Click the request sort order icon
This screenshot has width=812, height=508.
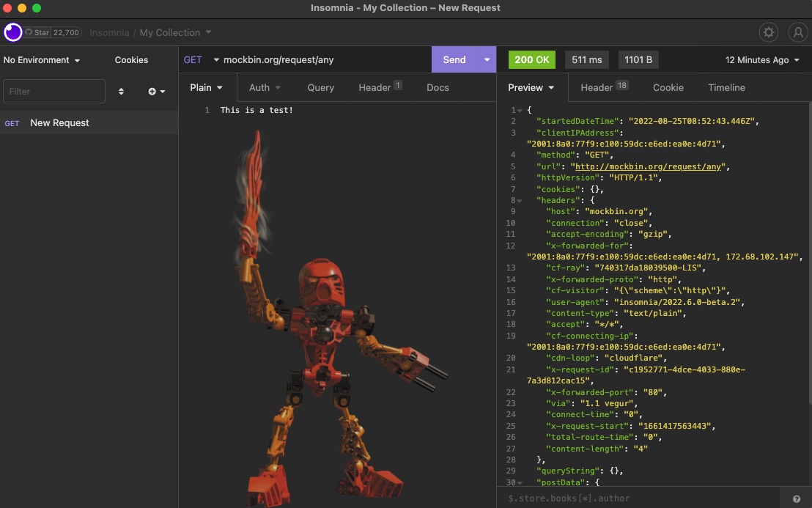[122, 91]
